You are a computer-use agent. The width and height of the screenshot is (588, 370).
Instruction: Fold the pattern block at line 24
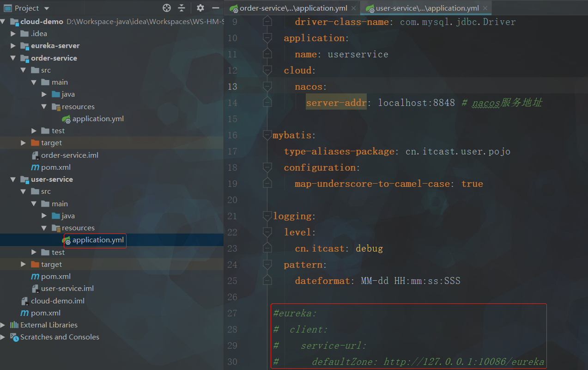point(267,265)
